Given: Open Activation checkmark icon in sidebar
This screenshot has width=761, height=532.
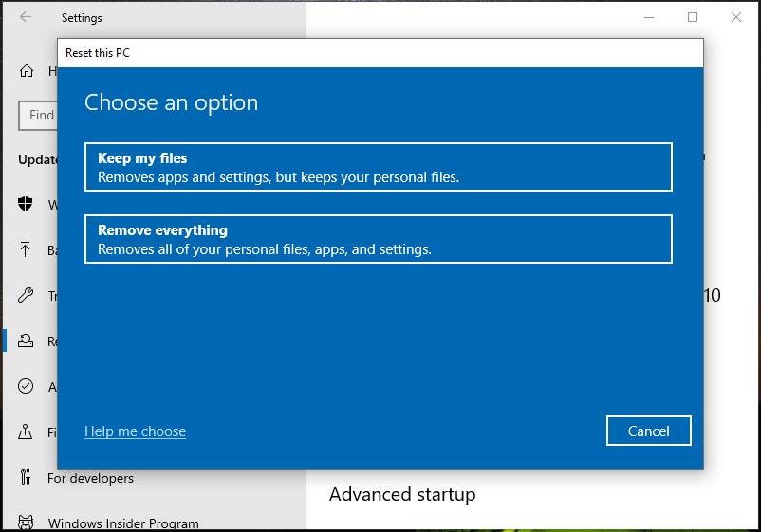Looking at the screenshot, I should point(26,386).
